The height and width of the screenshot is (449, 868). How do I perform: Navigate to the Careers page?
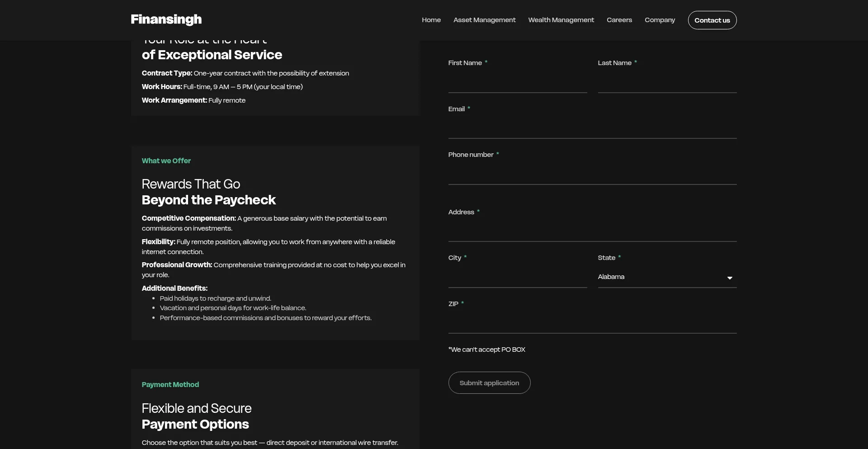point(619,20)
